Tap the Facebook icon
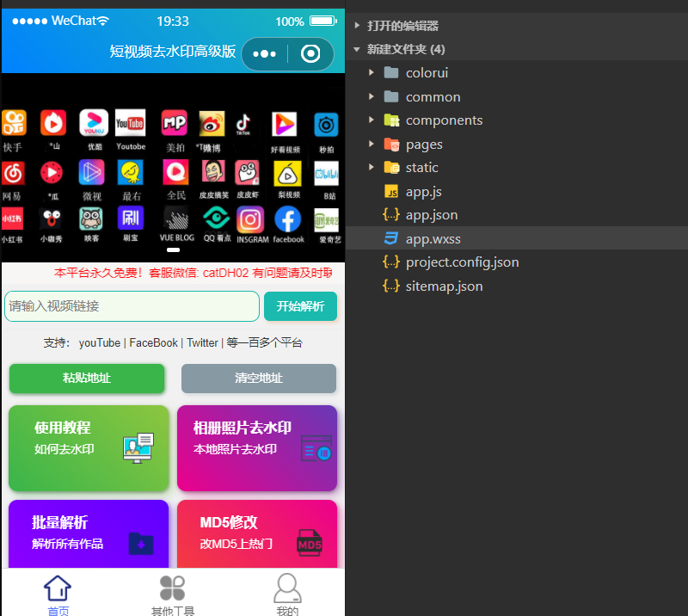The height and width of the screenshot is (616, 688). pyautogui.click(x=288, y=219)
